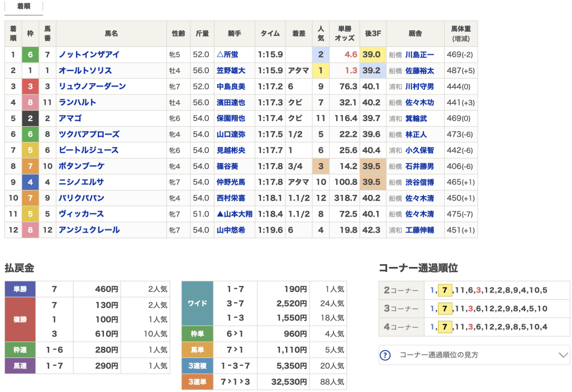
Task: Open horse ツクバアプローズ page
Action: pyautogui.click(x=89, y=134)
